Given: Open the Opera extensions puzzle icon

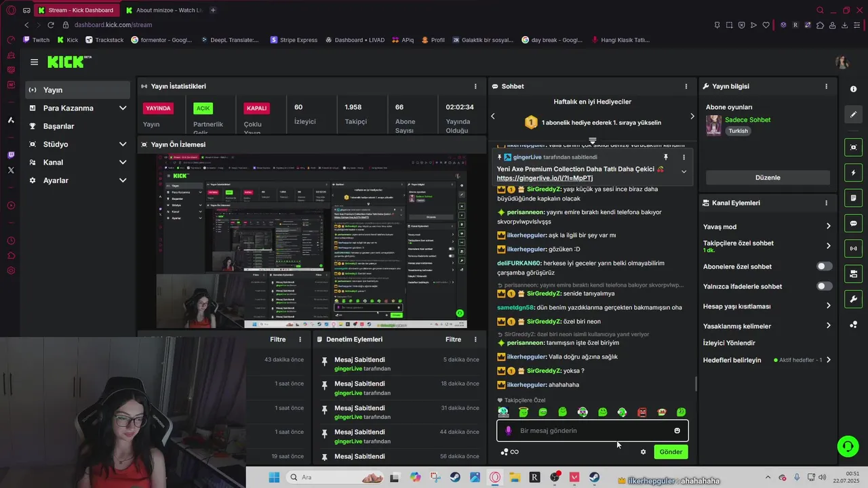Looking at the screenshot, I should tap(820, 25).
